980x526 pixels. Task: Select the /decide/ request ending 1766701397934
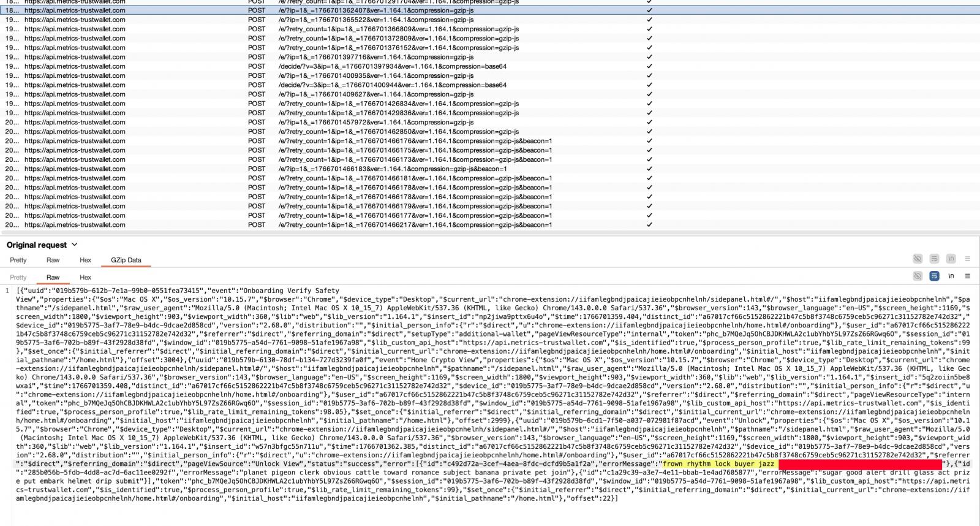pos(392,66)
